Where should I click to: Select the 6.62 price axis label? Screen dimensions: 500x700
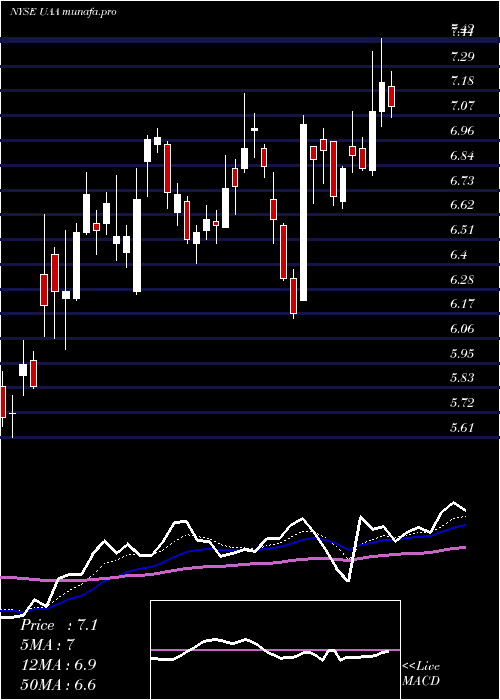(462, 205)
